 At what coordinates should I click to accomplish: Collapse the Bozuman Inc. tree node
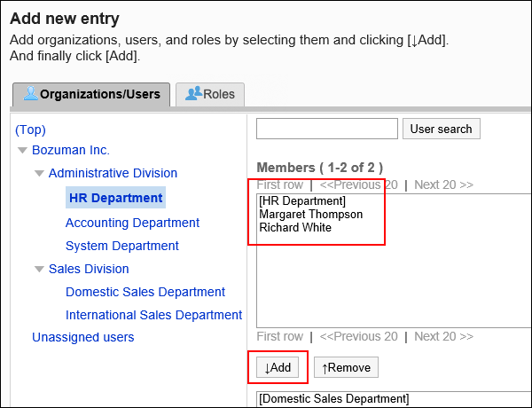click(x=22, y=151)
